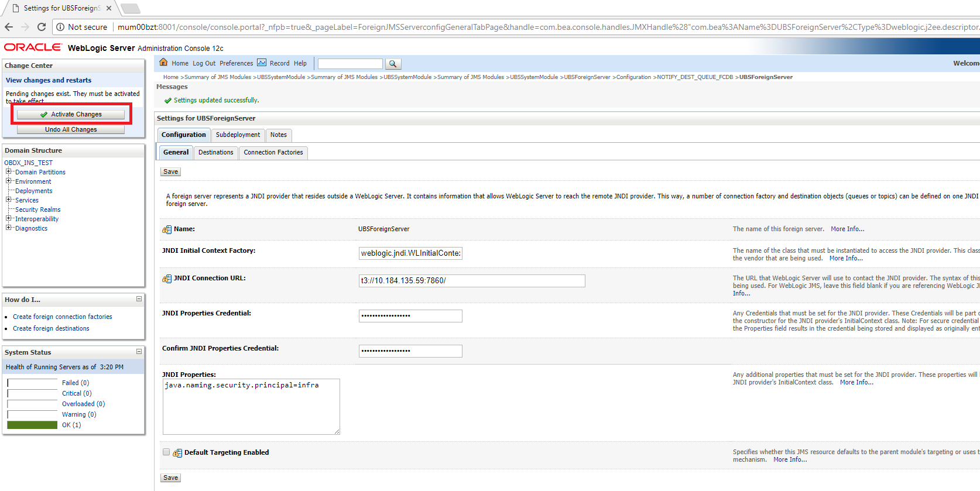Image resolution: width=980 pixels, height=491 pixels.
Task: Click Critical (0) server health link
Action: (77, 393)
